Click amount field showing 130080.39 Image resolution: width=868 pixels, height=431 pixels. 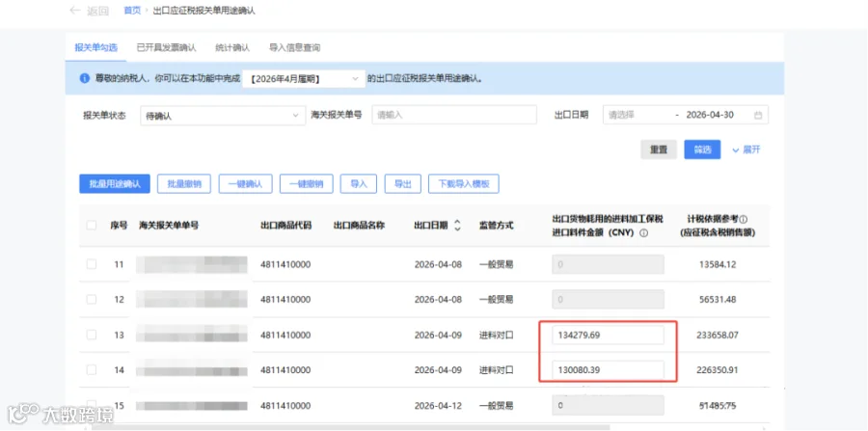click(x=608, y=369)
